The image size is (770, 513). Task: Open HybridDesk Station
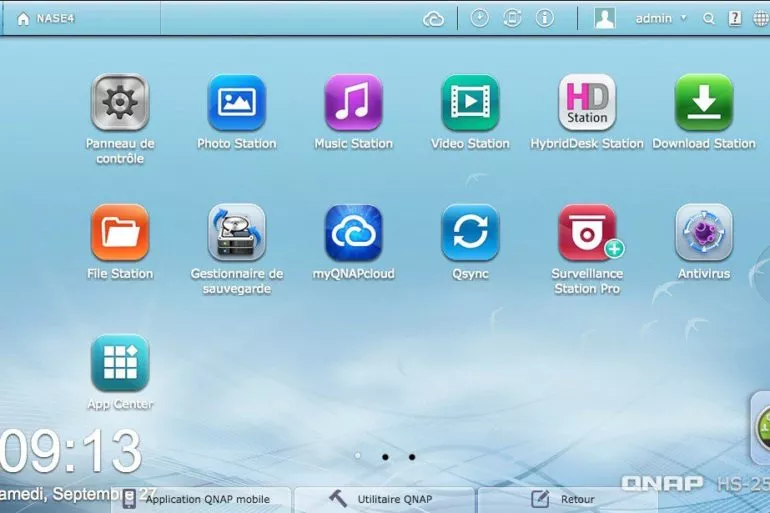(587, 103)
